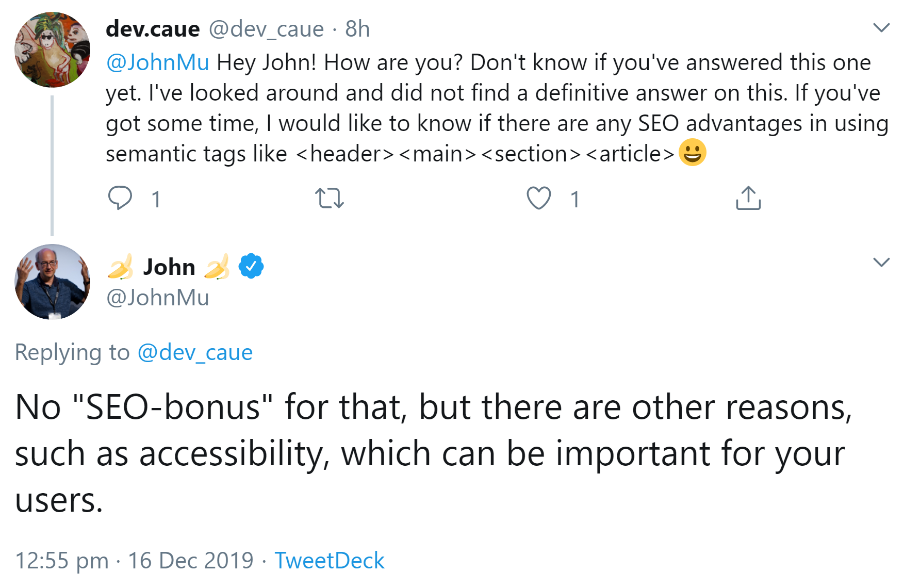Click the retweet icon on dev.caue's tweet
The image size is (904, 588).
pos(330,199)
